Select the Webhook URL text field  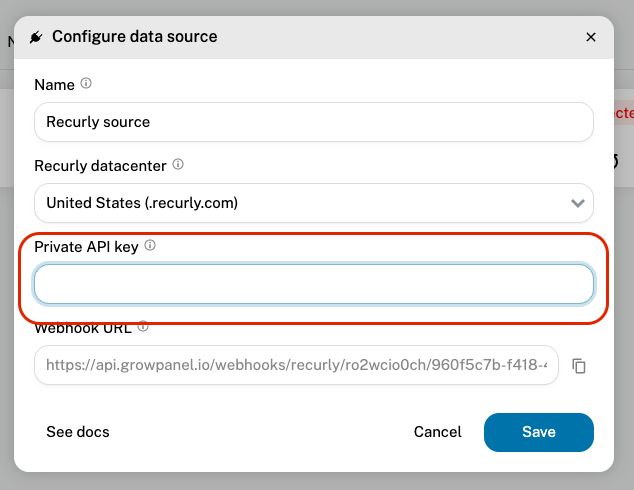296,365
